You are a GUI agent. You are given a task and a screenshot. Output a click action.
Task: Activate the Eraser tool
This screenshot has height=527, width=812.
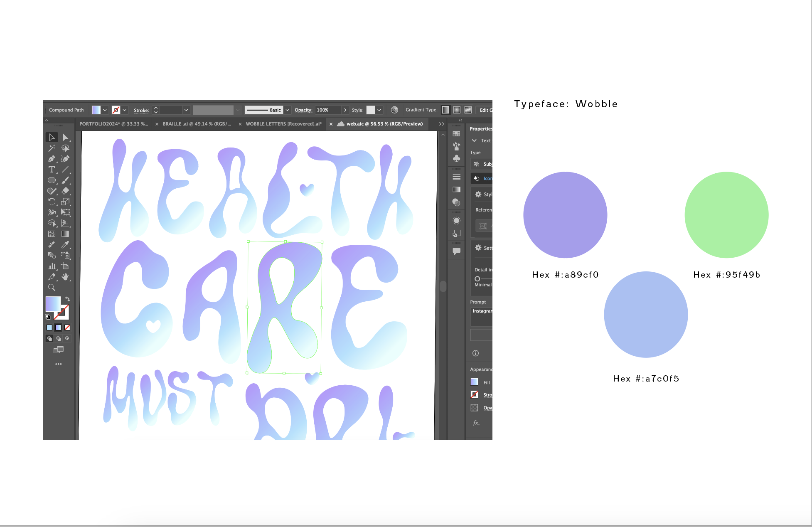(x=65, y=191)
